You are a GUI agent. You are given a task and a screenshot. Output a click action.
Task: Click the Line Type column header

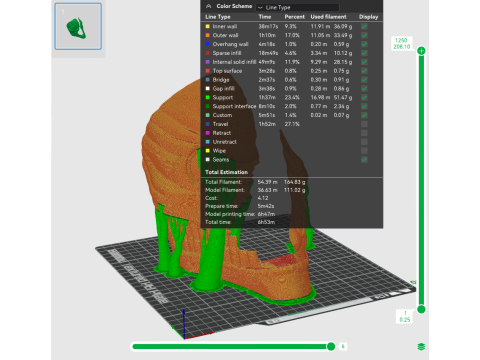218,17
